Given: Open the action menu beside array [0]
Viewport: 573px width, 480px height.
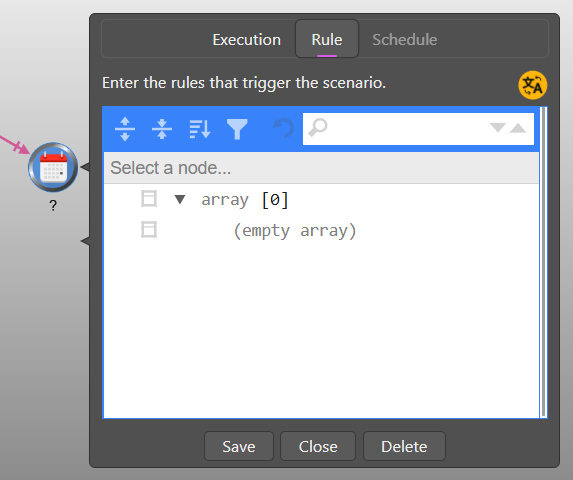Looking at the screenshot, I should click(x=149, y=199).
